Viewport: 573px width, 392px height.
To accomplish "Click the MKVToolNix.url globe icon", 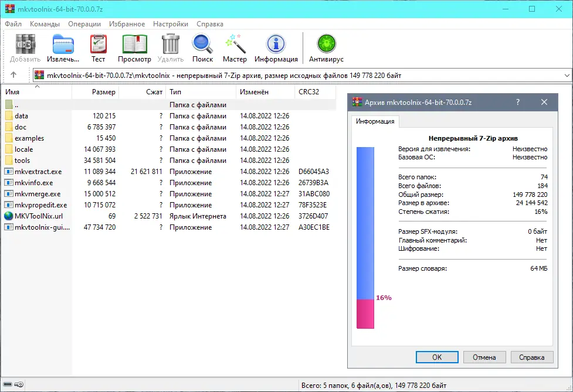I will [x=9, y=216].
